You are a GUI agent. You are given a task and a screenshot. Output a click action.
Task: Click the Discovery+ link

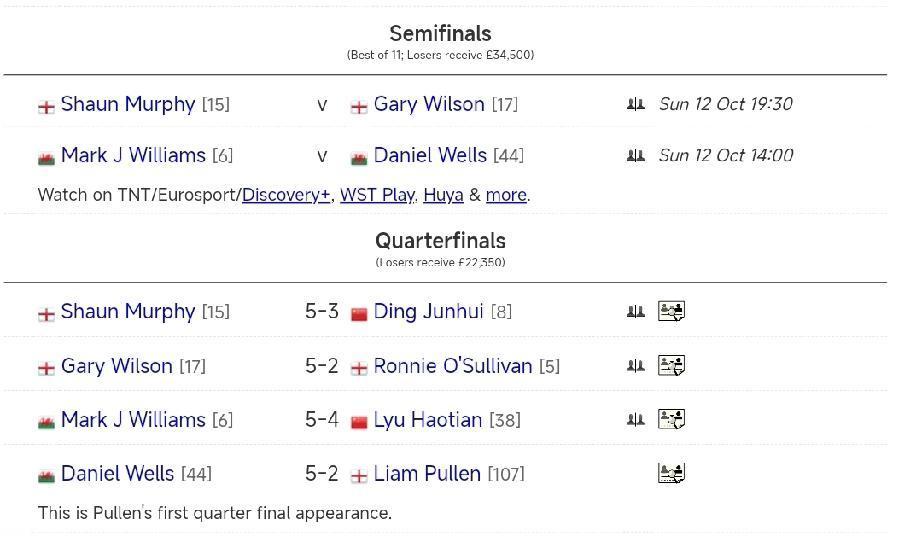tap(286, 195)
